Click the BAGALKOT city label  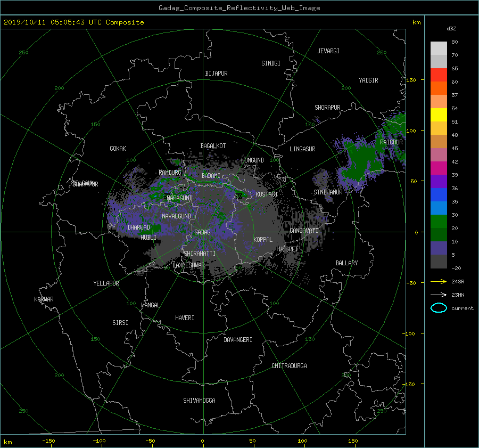[213, 146]
